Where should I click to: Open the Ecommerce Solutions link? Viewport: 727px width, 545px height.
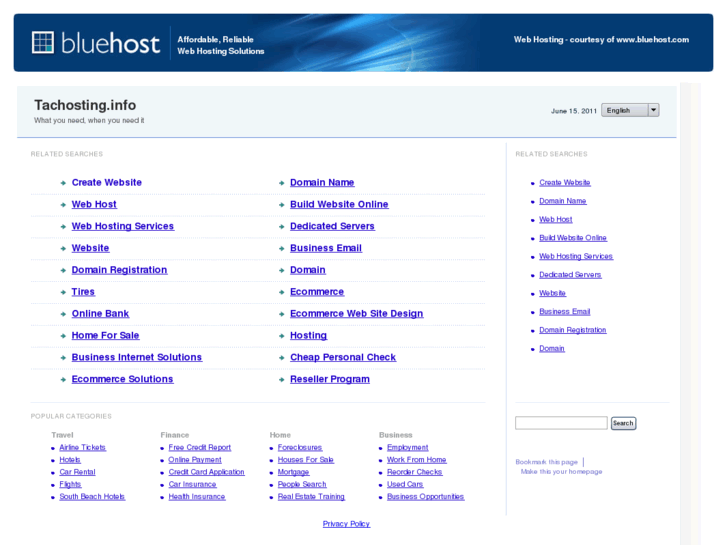[x=122, y=379]
